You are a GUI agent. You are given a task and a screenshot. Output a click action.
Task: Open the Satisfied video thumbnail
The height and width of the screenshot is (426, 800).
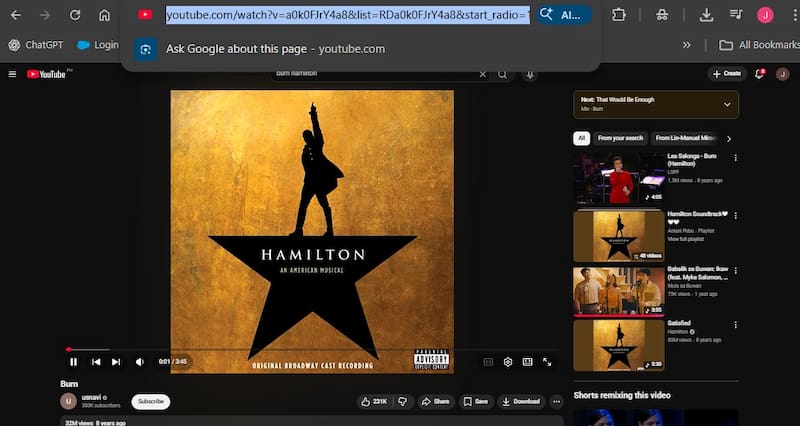619,345
